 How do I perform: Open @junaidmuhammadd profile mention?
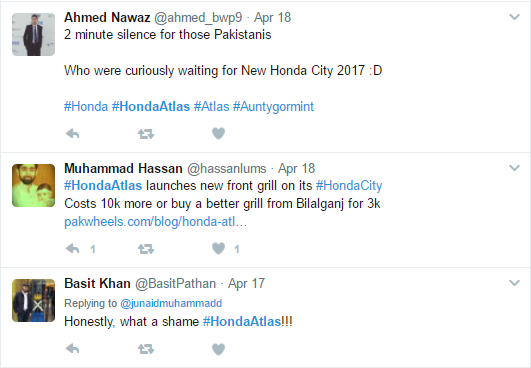[171, 303]
